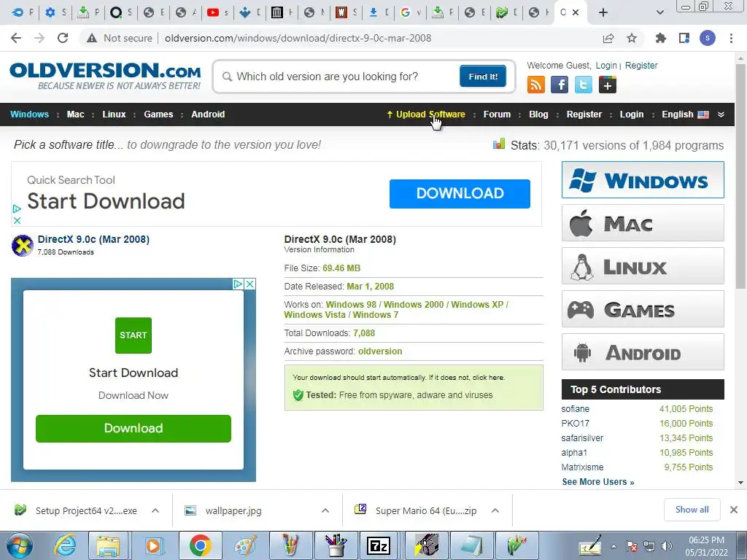The image size is (747, 560).
Task: Click See More Users link
Action: click(x=598, y=482)
